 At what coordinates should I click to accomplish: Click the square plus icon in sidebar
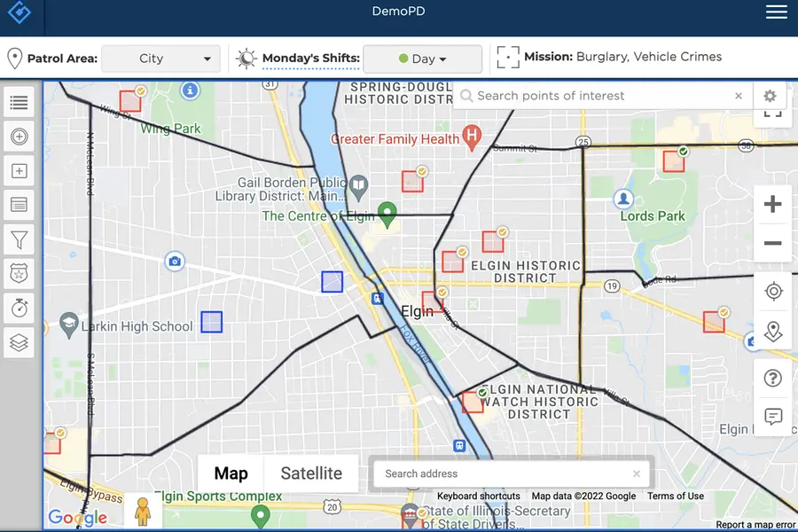[19, 171]
